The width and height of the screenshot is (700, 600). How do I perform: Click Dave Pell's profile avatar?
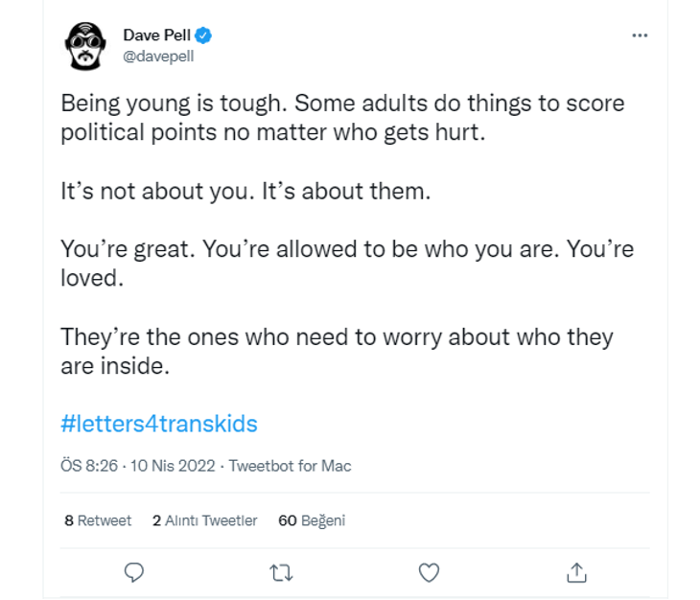[84, 45]
